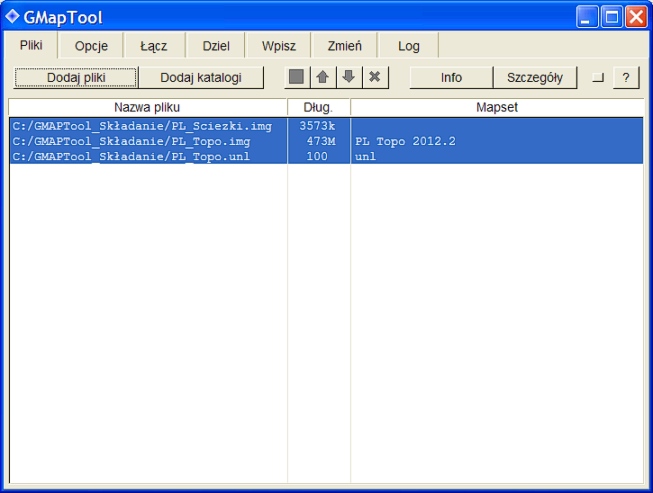Open Szczegóły details button
653x493 pixels.
click(x=535, y=77)
